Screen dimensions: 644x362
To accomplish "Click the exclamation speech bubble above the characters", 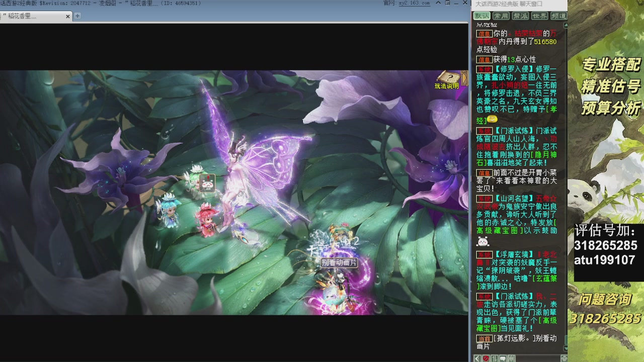I will click(x=207, y=183).
